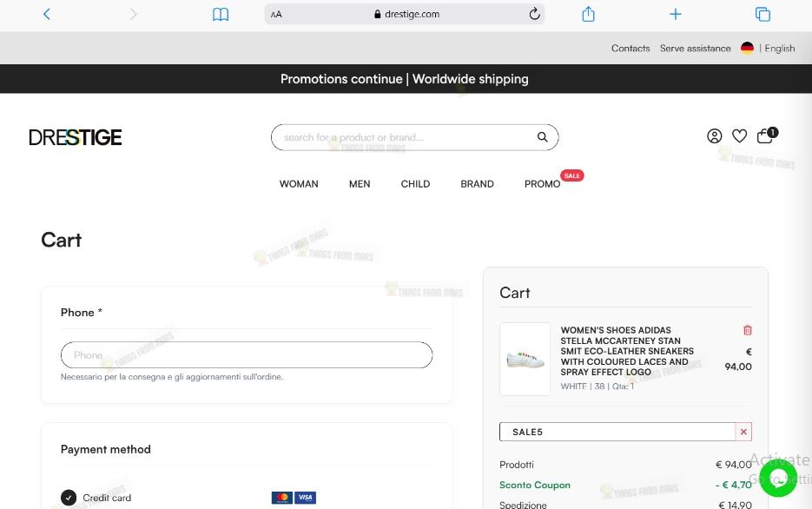The width and height of the screenshot is (812, 509).
Task: Click the Spedizione € 14,90 amount
Action: click(x=735, y=505)
